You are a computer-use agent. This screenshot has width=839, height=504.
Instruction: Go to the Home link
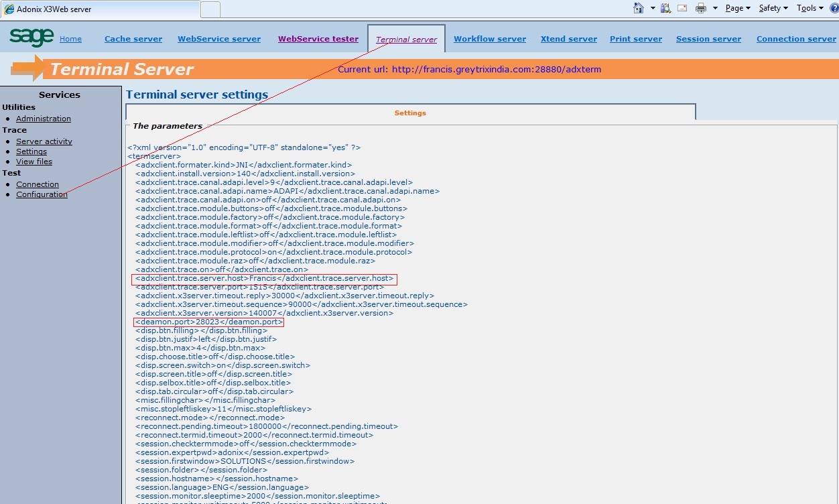pyautogui.click(x=70, y=39)
